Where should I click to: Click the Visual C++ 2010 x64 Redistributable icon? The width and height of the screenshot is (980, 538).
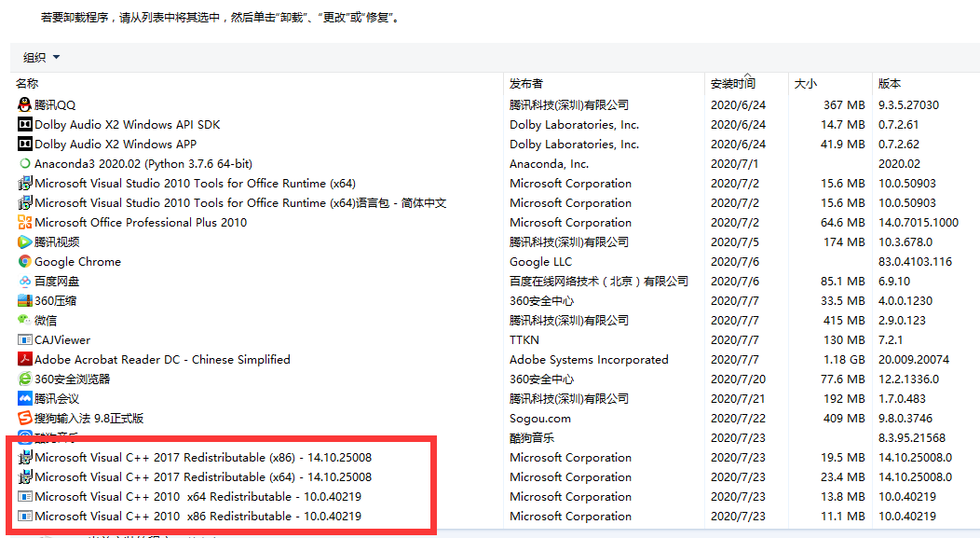[25, 497]
